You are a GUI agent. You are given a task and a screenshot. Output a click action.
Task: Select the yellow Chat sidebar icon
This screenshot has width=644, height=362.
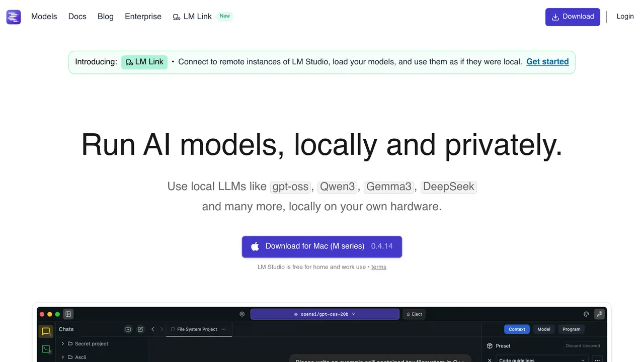46,331
